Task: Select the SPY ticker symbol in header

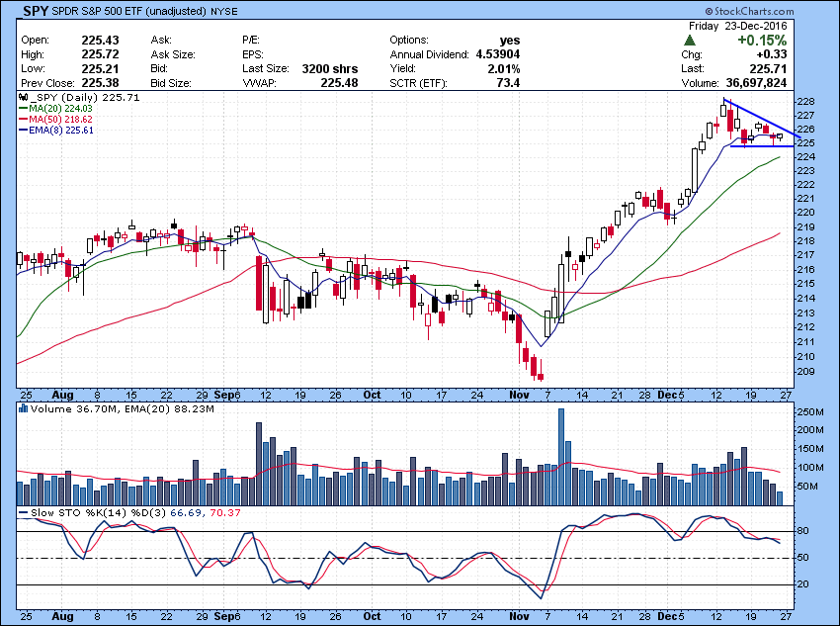Action: [36, 11]
